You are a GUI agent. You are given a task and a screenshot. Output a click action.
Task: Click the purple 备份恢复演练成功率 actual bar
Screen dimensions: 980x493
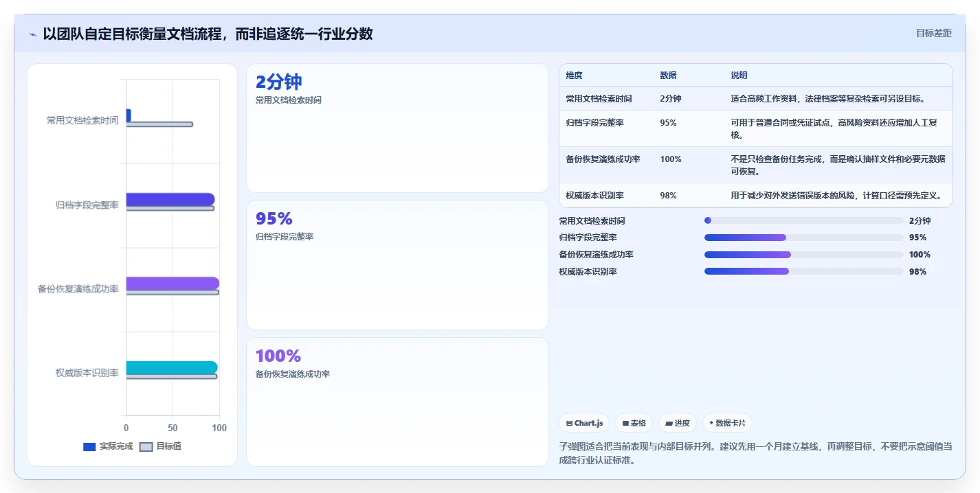(x=172, y=284)
